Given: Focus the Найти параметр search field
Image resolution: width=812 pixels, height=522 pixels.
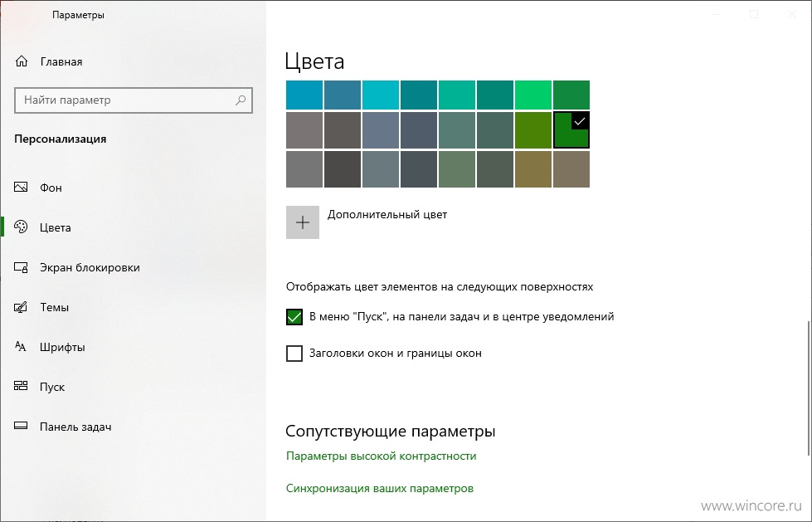Looking at the screenshot, I should tap(133, 100).
